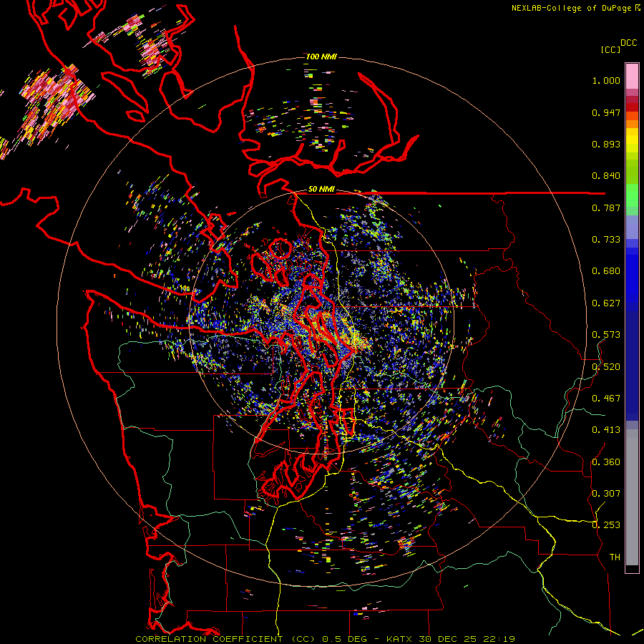Click the DCC product label above color bar
The height and width of the screenshot is (644, 644).
click(628, 43)
